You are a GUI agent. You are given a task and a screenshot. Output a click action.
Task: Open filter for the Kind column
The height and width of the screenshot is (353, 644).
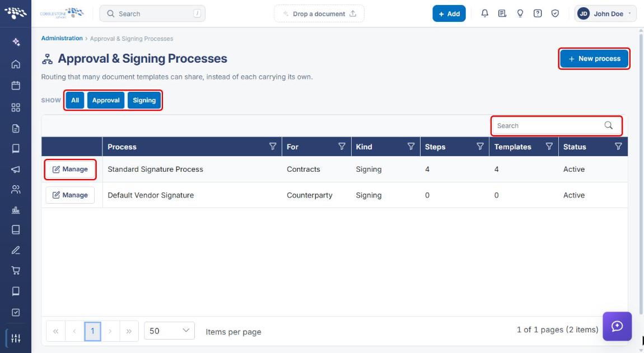tap(410, 147)
